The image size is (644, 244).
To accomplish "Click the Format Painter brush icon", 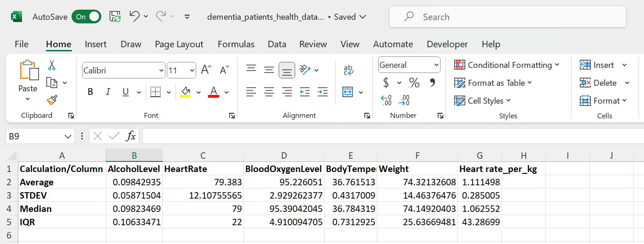I will coord(52,100).
